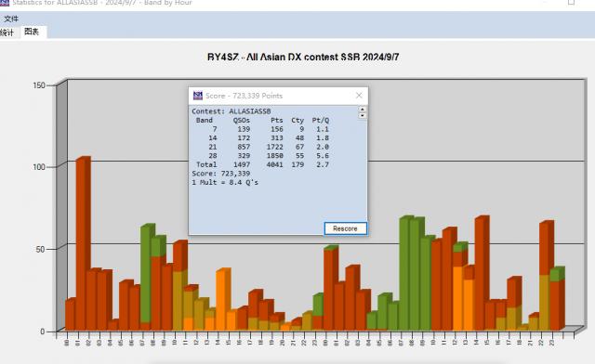
Task: Click the Score dialog's title bar icon
Action: point(198,96)
